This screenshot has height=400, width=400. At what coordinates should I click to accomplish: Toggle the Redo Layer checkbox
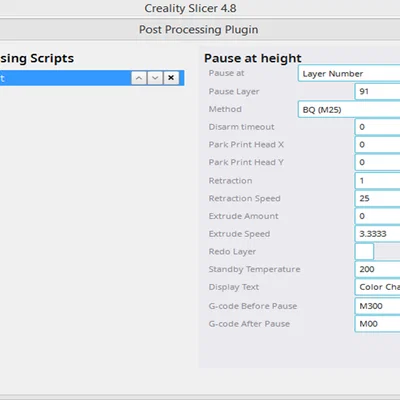click(x=364, y=252)
